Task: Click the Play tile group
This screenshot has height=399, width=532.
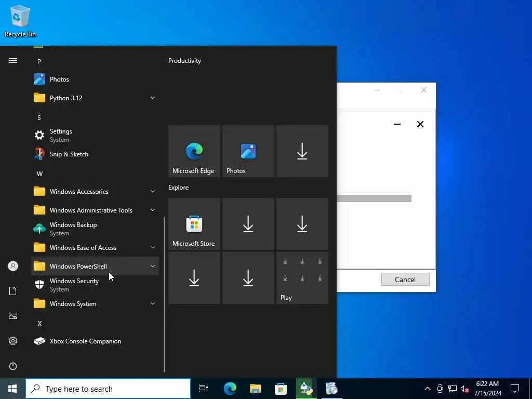Action: pyautogui.click(x=302, y=278)
